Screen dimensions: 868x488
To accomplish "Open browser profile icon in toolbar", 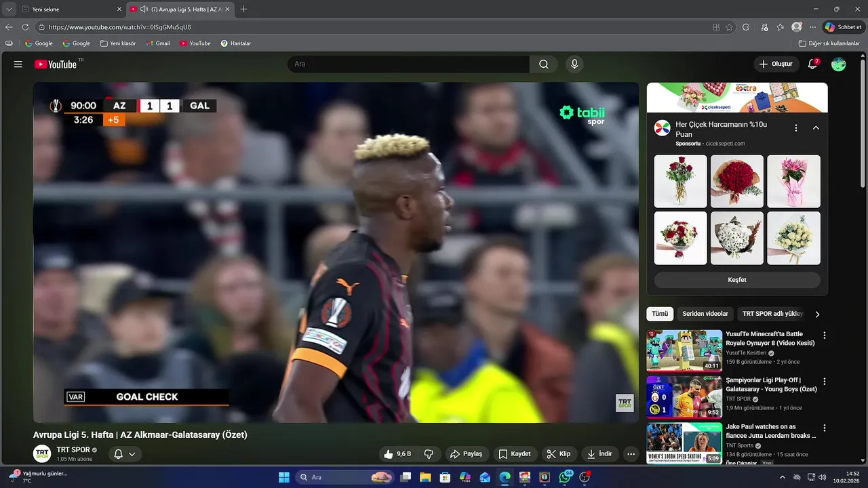I will (x=796, y=27).
